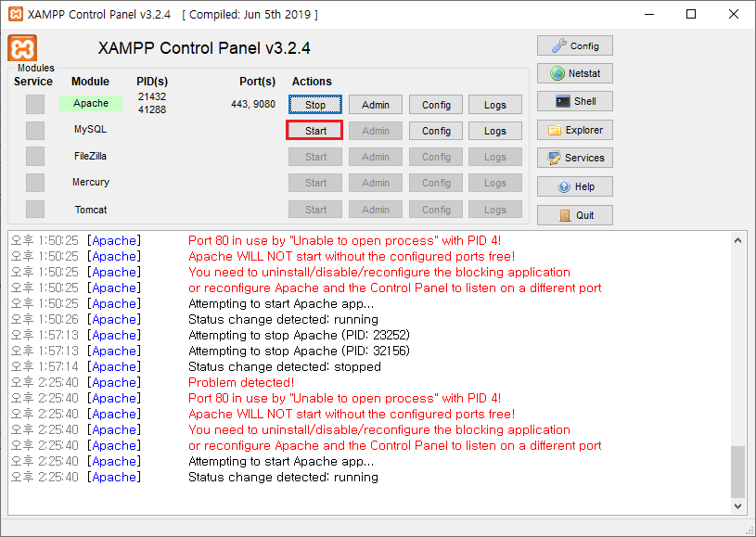View MySQL Logs

pos(495,131)
